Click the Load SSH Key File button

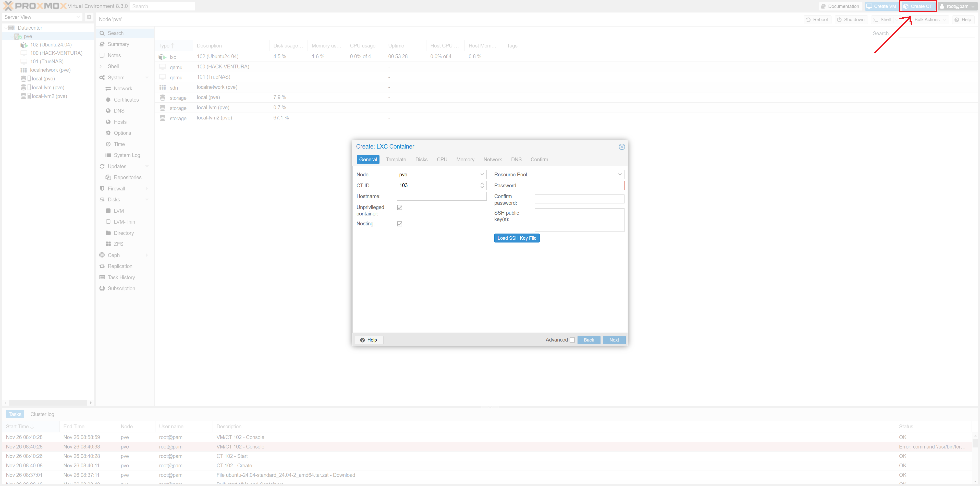[516, 238]
